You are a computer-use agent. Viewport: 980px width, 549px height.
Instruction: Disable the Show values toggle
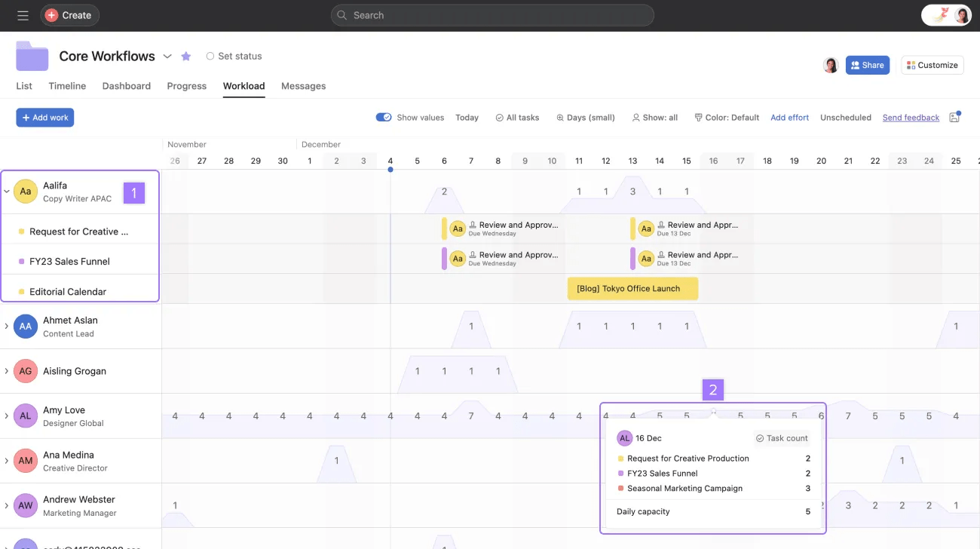[384, 117]
